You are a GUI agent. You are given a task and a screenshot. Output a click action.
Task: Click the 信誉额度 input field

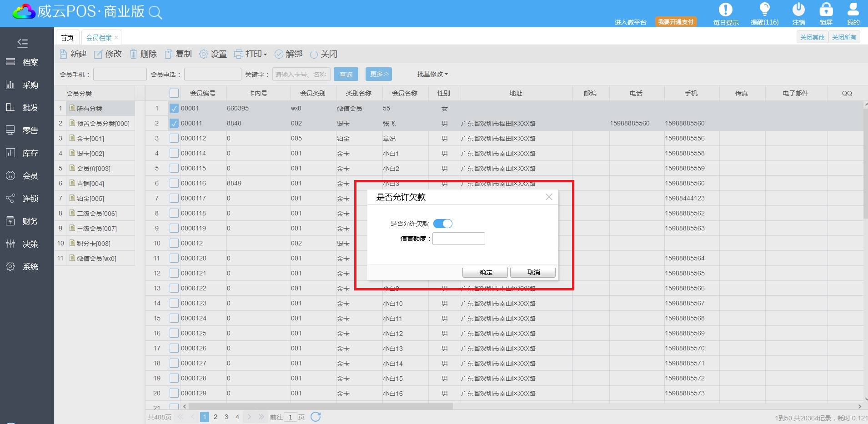[458, 239]
